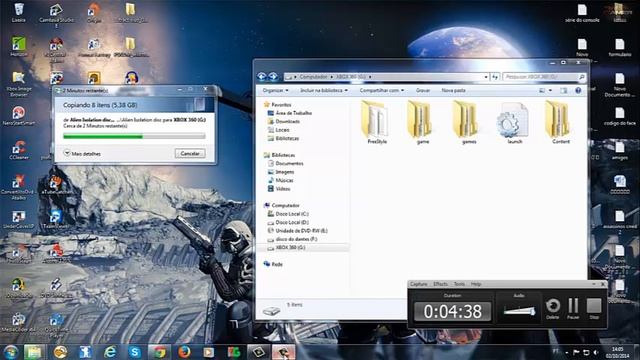This screenshot has height=360, width=640.
Task: Open the Action Center flag tray icon
Action: pyautogui.click(x=576, y=352)
